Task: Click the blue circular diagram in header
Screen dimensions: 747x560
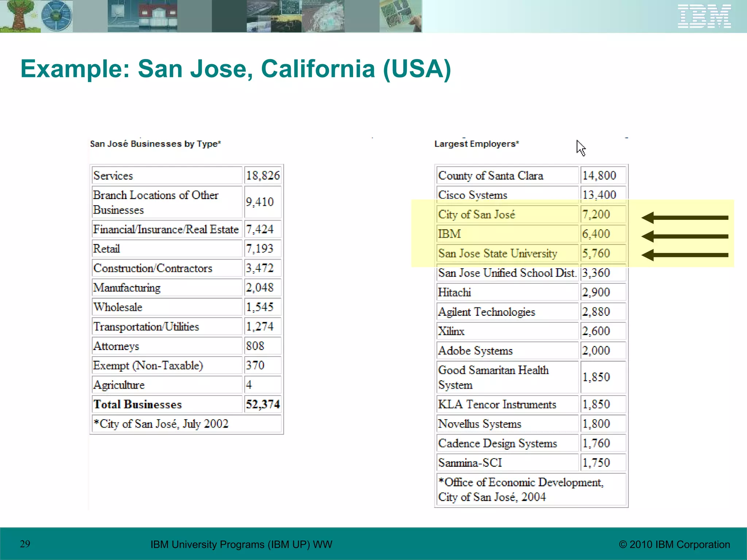Action: (57, 16)
